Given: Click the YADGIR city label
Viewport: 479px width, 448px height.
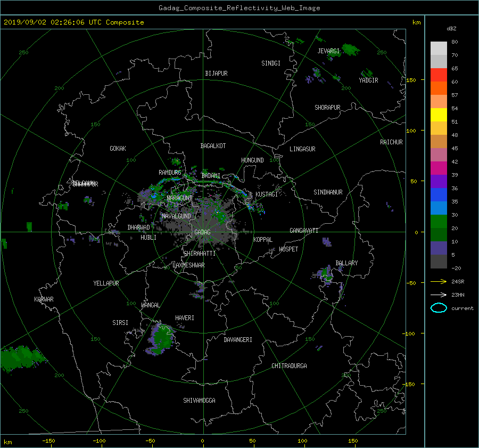Looking at the screenshot, I should [x=368, y=80].
